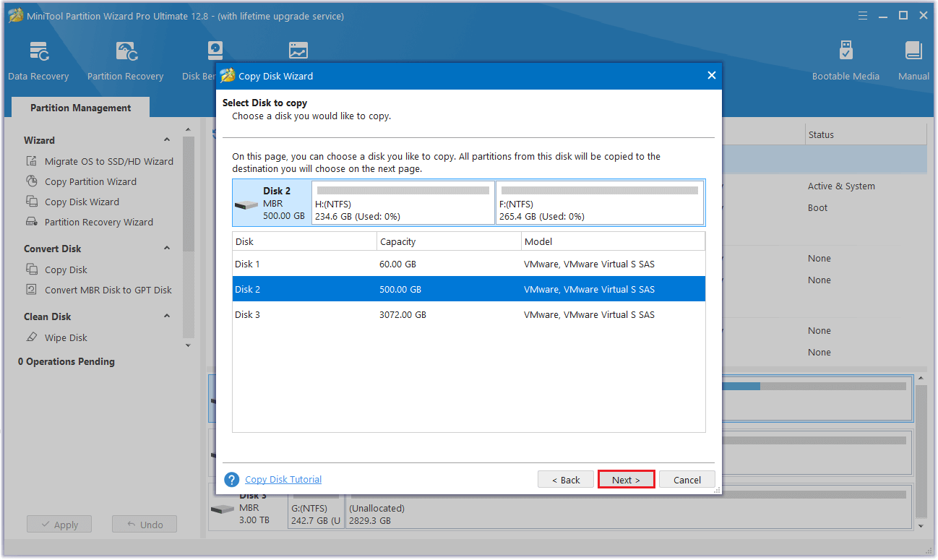
Task: Collapse the Clean Disk section
Action: [x=167, y=316]
